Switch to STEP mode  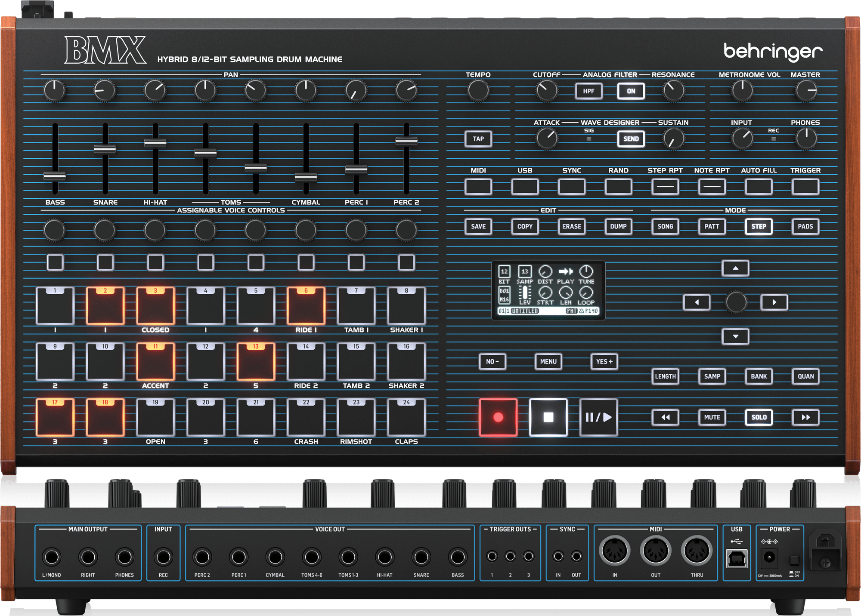click(759, 226)
